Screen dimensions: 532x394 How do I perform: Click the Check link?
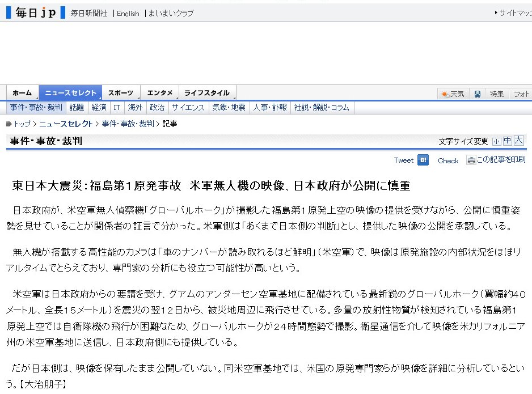pyautogui.click(x=448, y=161)
